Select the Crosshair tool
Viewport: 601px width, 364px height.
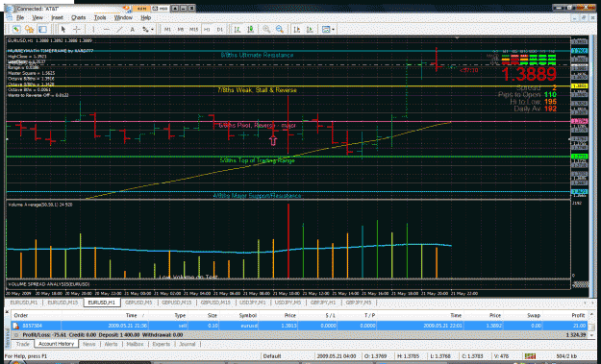[x=77, y=29]
